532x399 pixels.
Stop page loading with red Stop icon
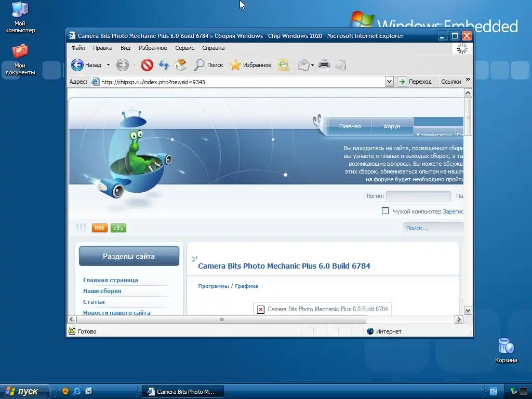(147, 65)
